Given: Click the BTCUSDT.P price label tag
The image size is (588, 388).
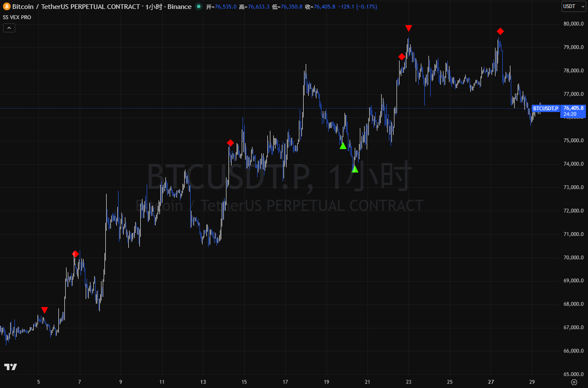Looking at the screenshot, I should click(x=545, y=109).
